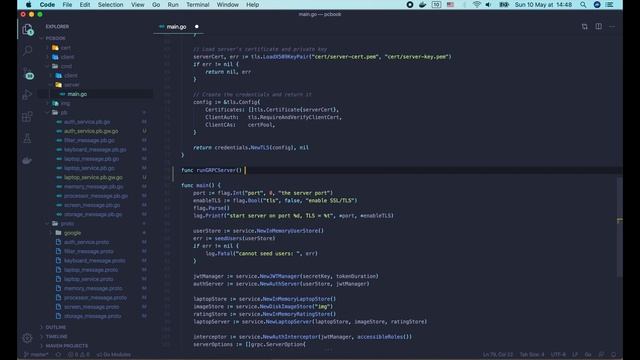Click the US flag input source icon

point(450,4)
